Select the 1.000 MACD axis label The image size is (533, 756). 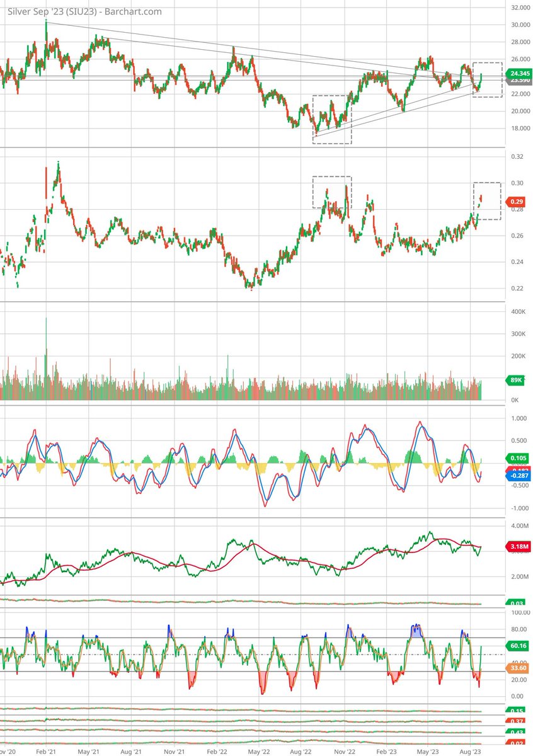click(x=519, y=419)
